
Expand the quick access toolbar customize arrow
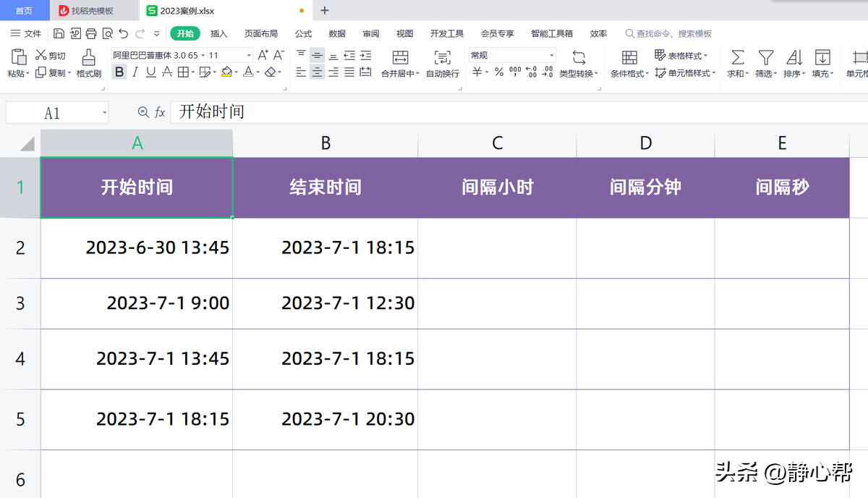click(x=156, y=33)
